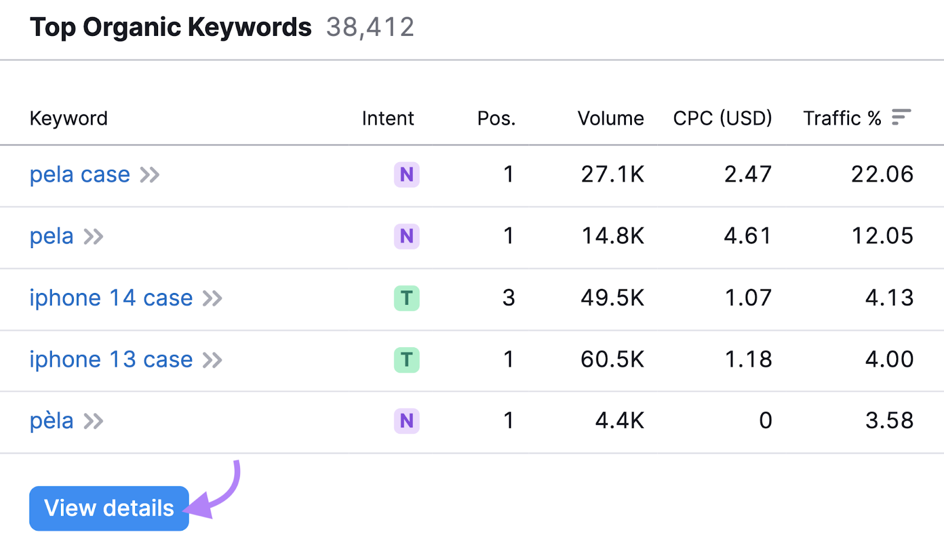Screen dimensions: 944x560
Task: Click double-chevron icon next to 'iphone 13 case'
Action: pyautogui.click(x=212, y=360)
